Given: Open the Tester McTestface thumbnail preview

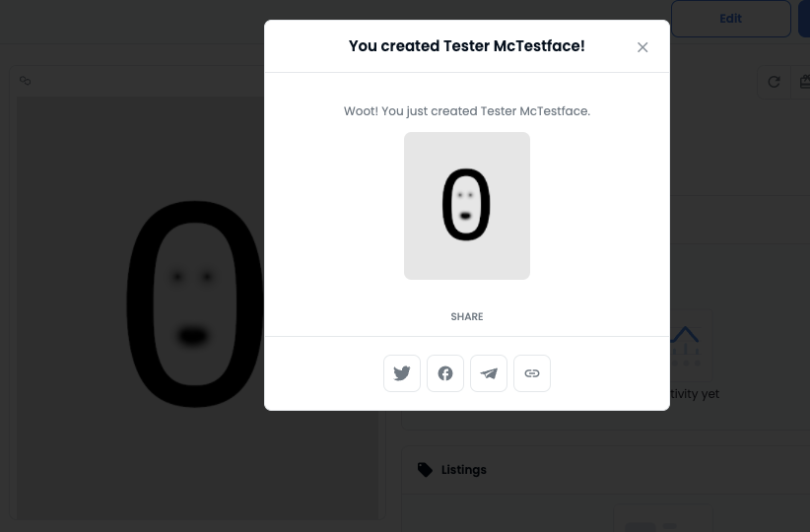Looking at the screenshot, I should tap(467, 206).
